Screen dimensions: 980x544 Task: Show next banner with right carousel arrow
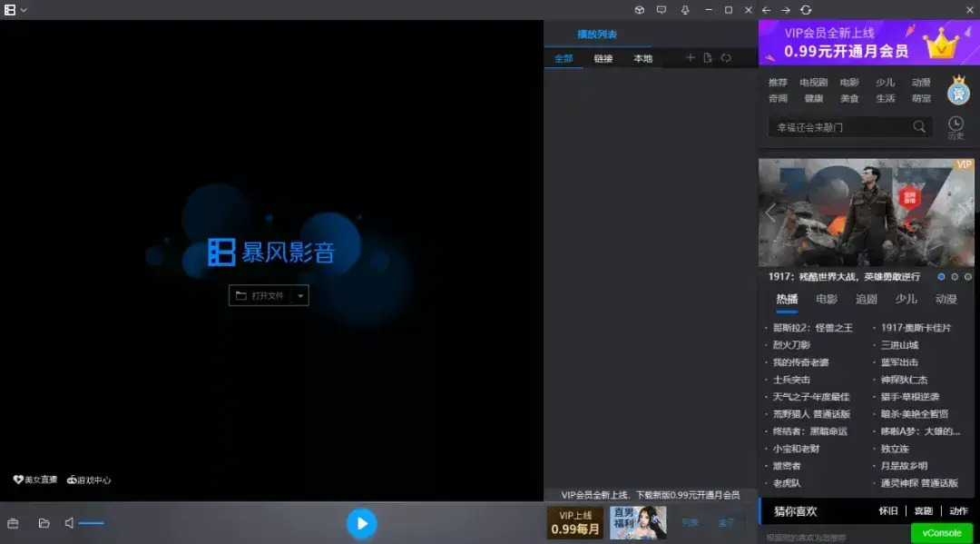(x=963, y=212)
